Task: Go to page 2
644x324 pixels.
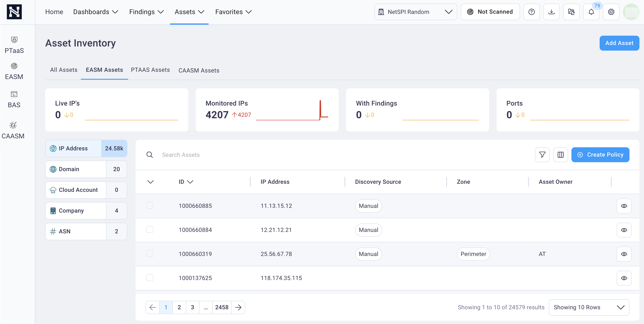Action: point(179,307)
